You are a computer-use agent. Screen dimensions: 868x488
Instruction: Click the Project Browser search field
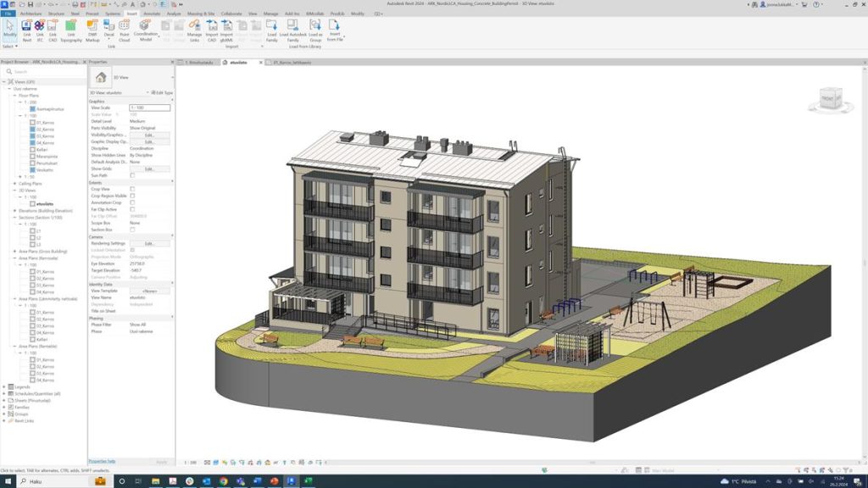click(43, 72)
